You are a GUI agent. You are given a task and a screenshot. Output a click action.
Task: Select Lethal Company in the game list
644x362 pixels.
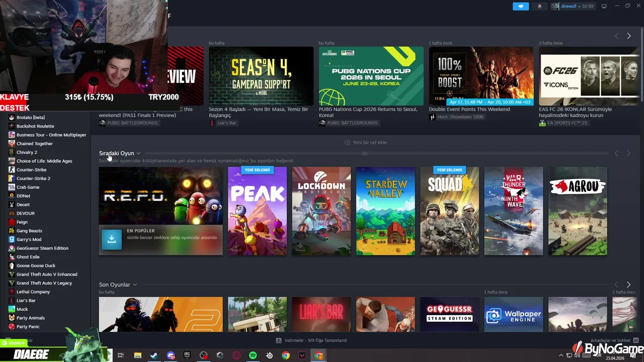(x=33, y=292)
